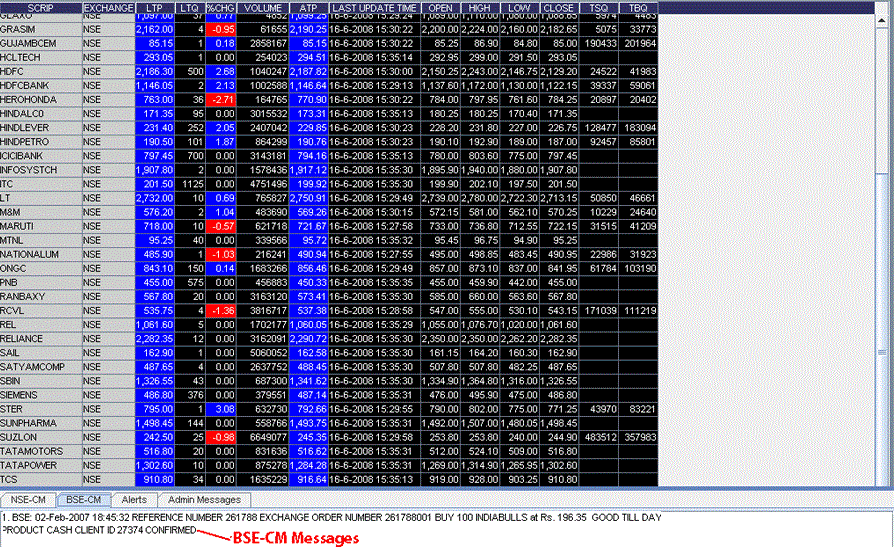894x547 pixels.
Task: Select the Alerts tab
Action: (134, 499)
